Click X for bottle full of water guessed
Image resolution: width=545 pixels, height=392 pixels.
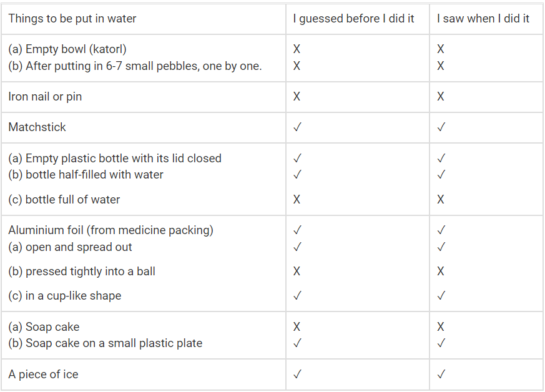tap(297, 200)
